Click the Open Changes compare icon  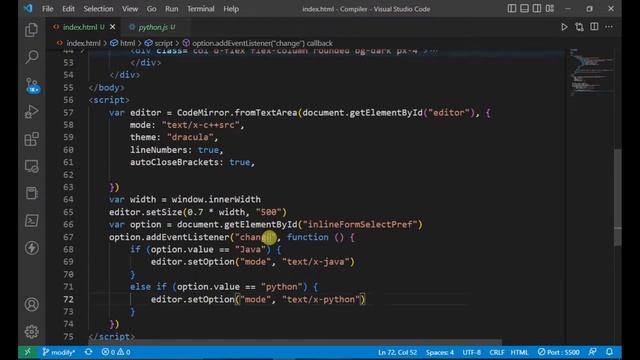579,27
